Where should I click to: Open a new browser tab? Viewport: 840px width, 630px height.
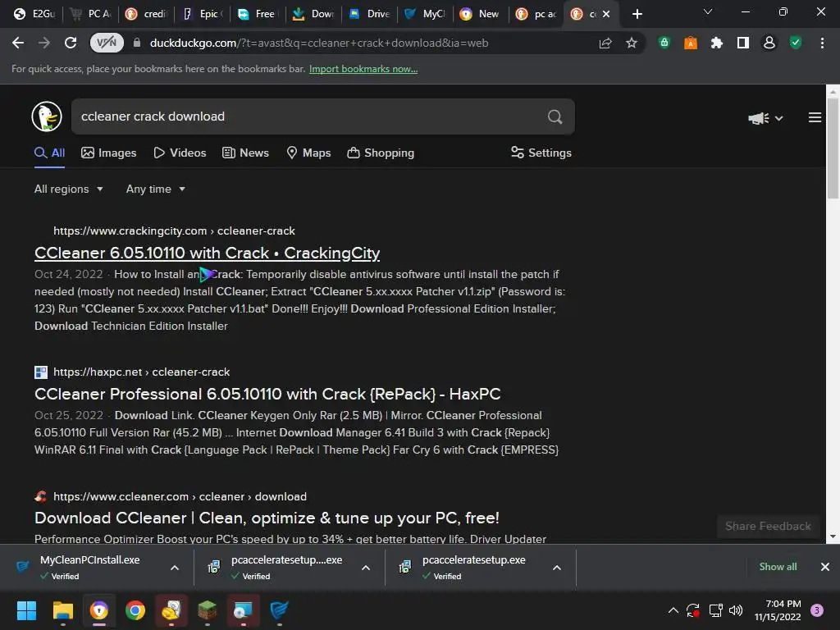coord(637,14)
